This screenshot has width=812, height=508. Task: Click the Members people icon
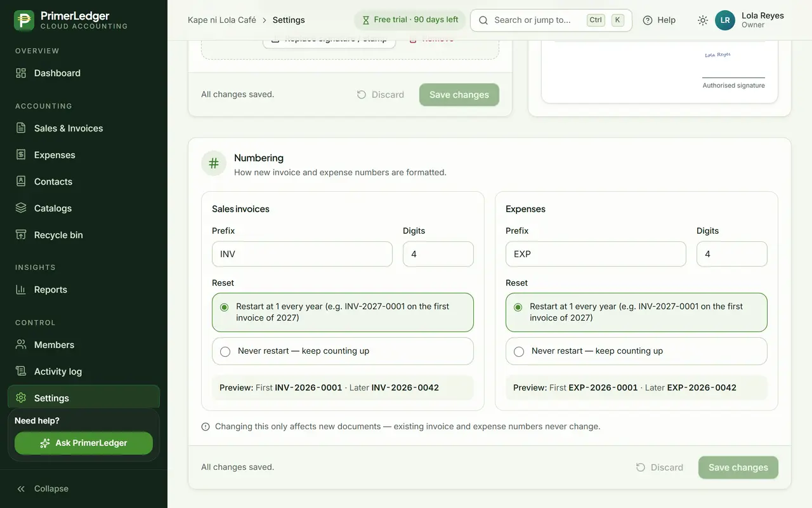click(21, 345)
